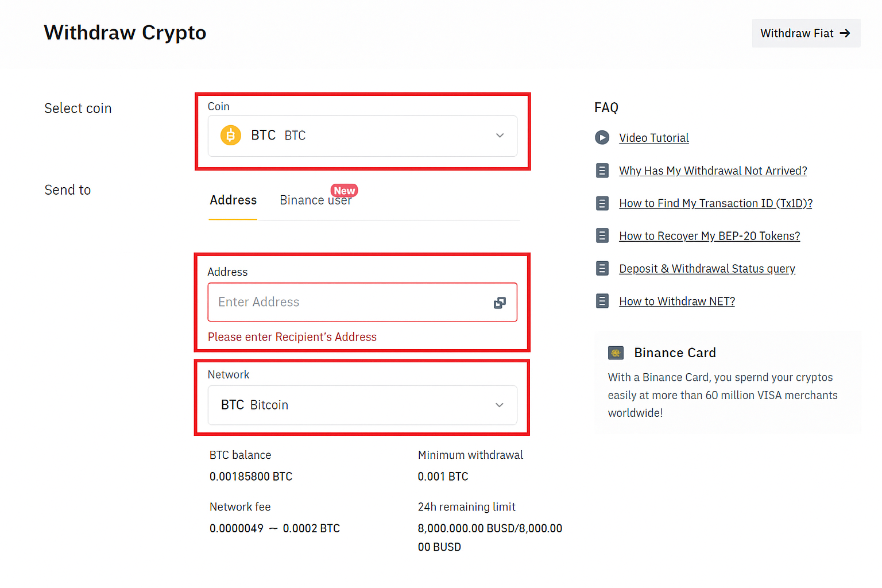Click the Binance Card icon

pyautogui.click(x=616, y=353)
